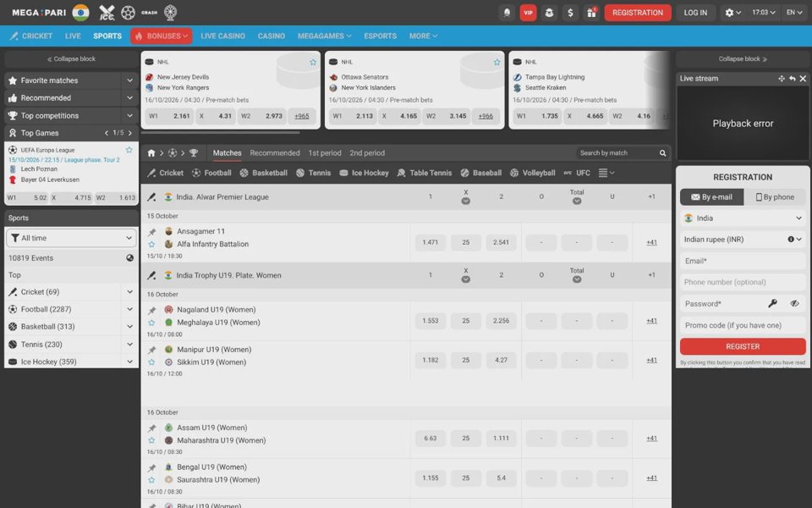This screenshot has width=812, height=508.
Task: Detach the live stream window icon
Action: coord(782,78)
